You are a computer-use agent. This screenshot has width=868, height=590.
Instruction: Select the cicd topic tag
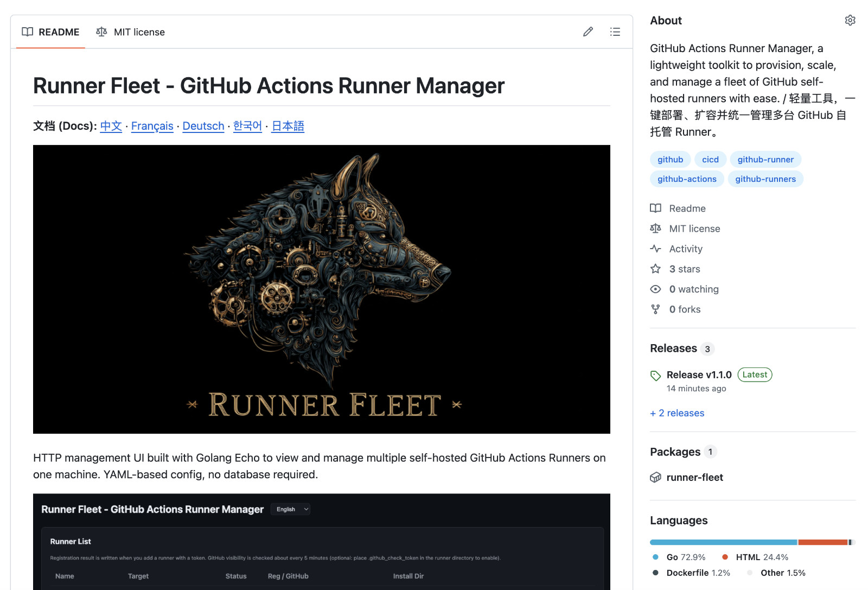(x=710, y=159)
